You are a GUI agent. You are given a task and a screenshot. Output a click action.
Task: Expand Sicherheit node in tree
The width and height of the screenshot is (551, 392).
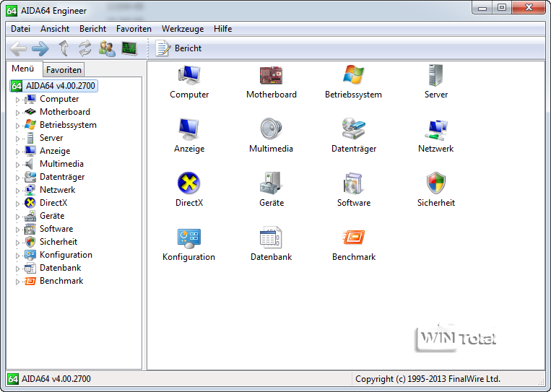(x=17, y=243)
